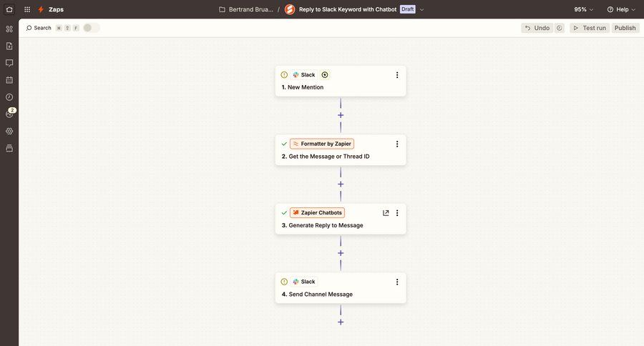
Task: Click the Zap's orange app icon in header
Action: coord(290,9)
